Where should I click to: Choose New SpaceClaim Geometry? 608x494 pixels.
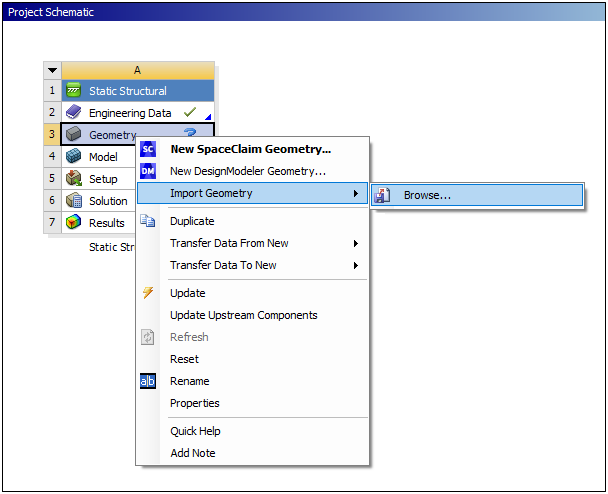(x=251, y=149)
